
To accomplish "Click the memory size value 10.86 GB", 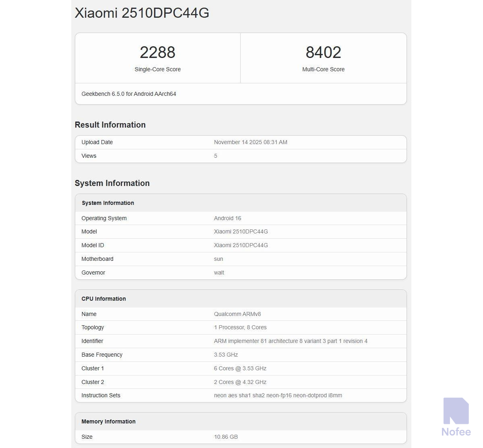I will [226, 437].
